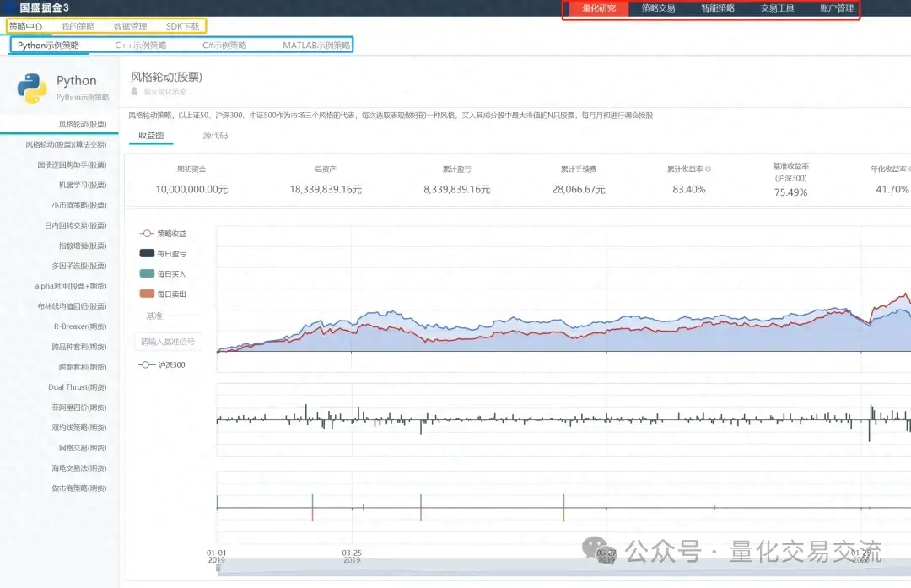The image size is (911, 588).
Task: Click the 01-01 2019 date axis label
Action: coord(216,556)
